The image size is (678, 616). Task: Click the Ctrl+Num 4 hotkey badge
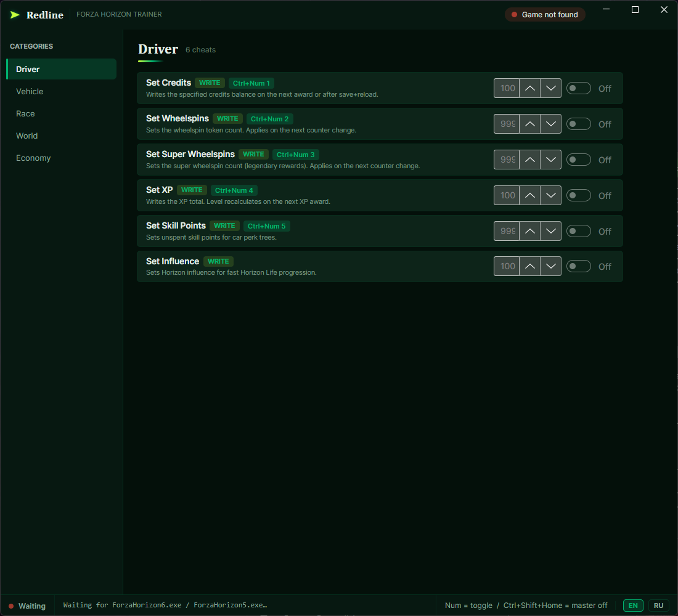click(x=234, y=190)
